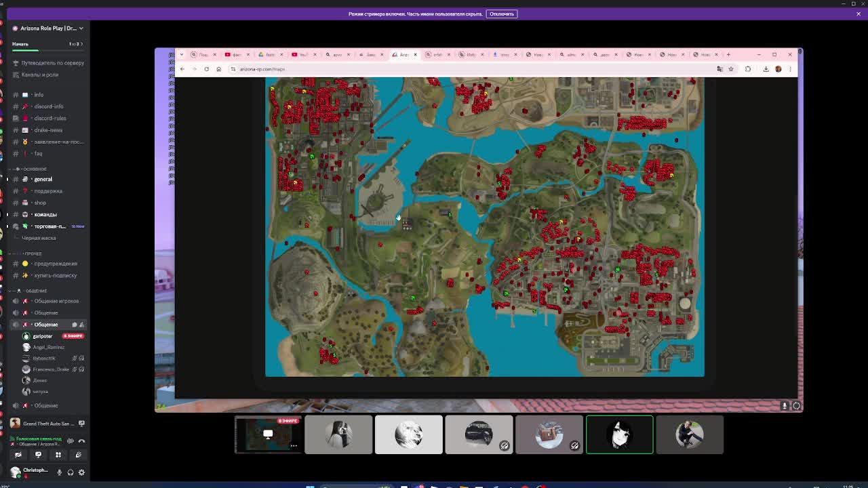Translate page icon in address bar
Viewport: 868px width, 488px height.
click(x=720, y=68)
